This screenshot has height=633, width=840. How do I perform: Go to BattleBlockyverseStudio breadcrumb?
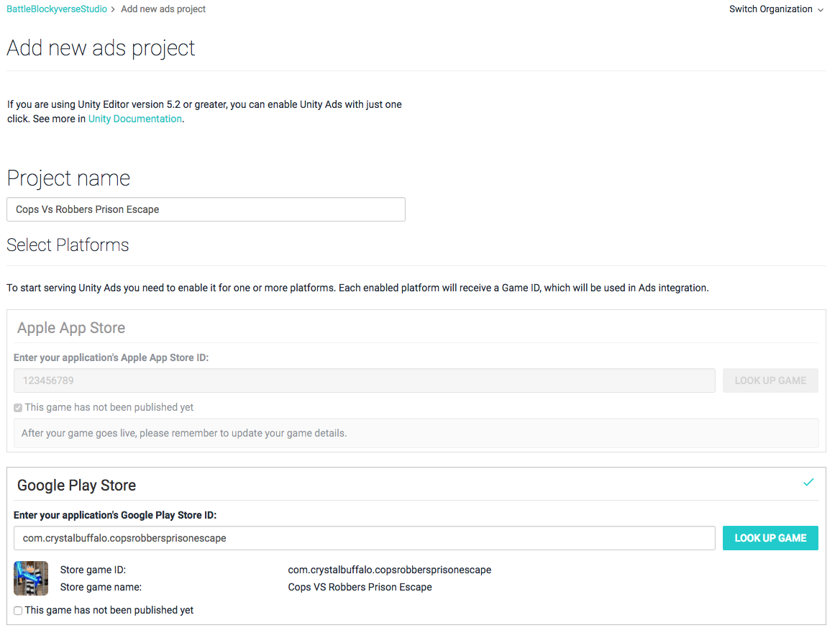tap(57, 9)
